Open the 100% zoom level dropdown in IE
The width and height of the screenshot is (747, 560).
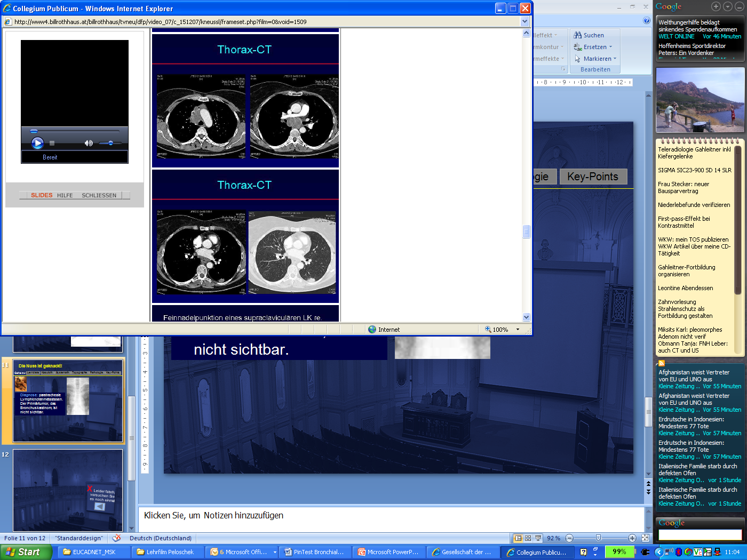click(x=518, y=330)
